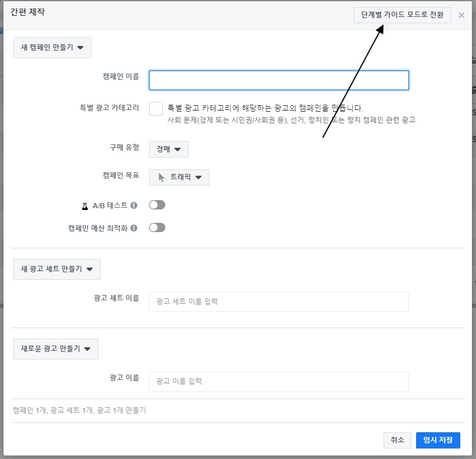Enable the 캠페인 예산 최적화 toggle
Image resolution: width=476 pixels, height=459 pixels.
pyautogui.click(x=156, y=227)
